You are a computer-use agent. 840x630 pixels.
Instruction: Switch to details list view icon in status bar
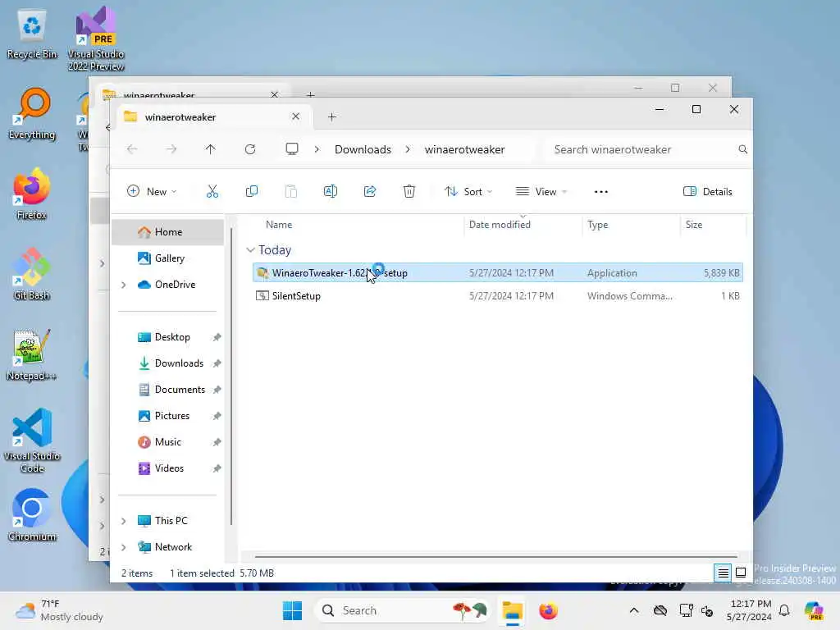click(x=723, y=573)
